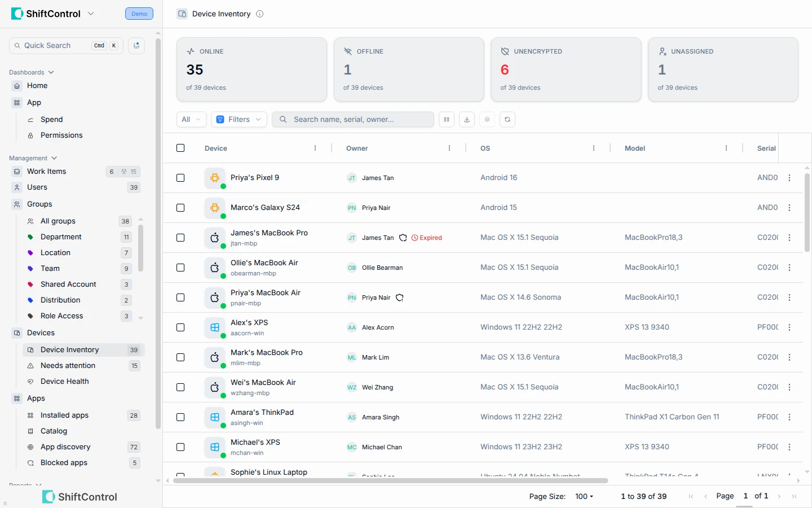Click the table's vertical scrollbar thumb
This screenshot has width=812, height=508.
pos(807,213)
